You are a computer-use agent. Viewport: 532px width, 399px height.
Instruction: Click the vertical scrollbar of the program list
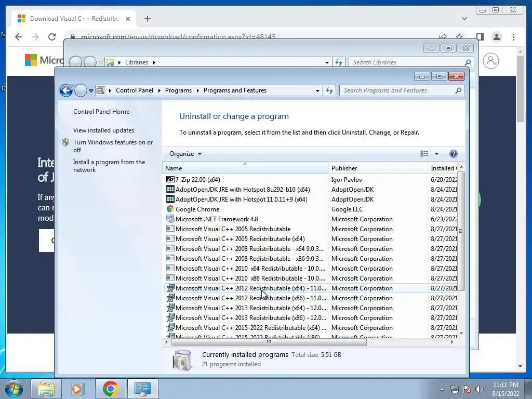point(461,231)
